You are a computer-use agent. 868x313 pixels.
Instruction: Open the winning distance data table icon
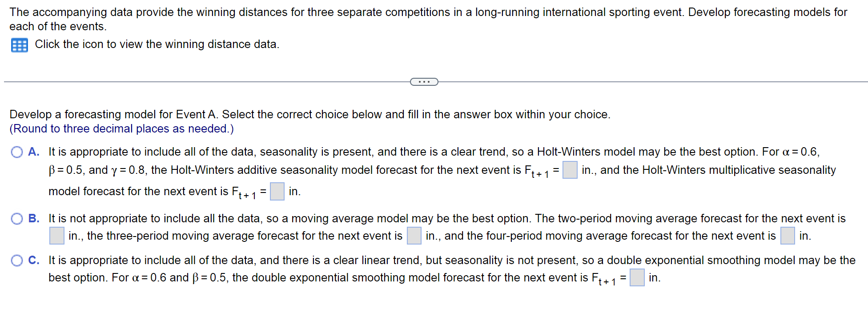(19, 45)
